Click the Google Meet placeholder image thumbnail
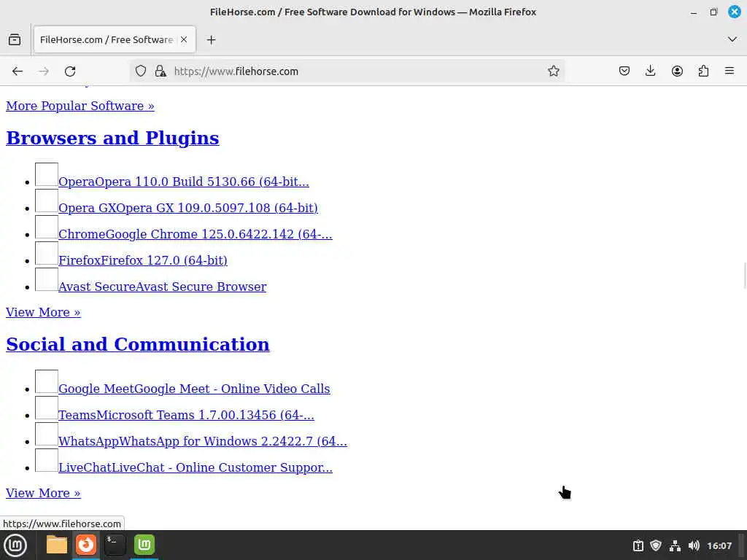 pos(47,381)
